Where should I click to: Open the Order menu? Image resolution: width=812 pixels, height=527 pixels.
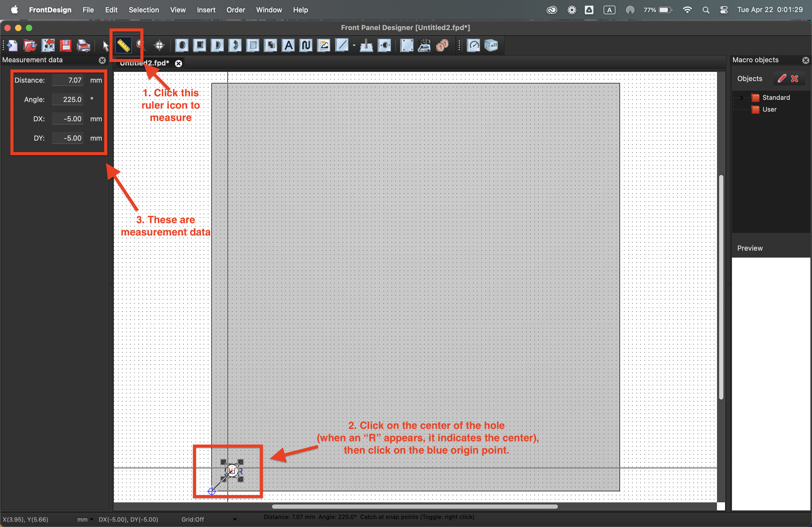click(236, 10)
